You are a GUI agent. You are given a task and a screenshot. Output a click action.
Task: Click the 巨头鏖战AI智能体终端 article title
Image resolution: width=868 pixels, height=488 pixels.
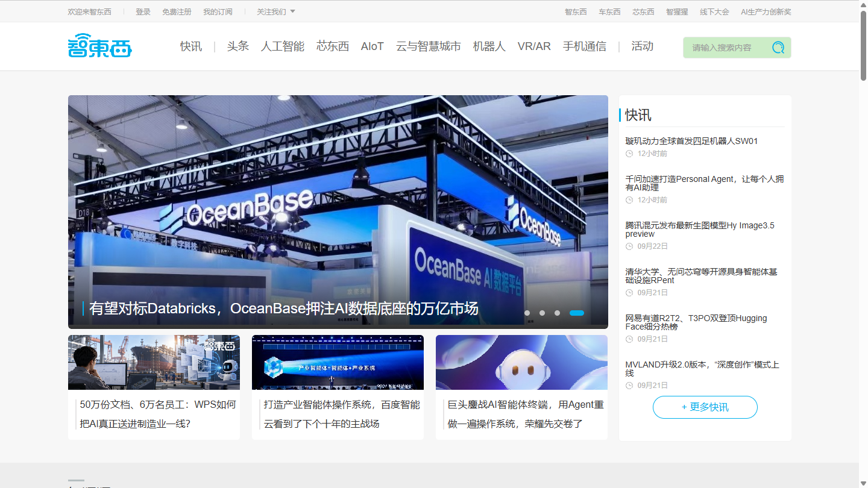tap(526, 414)
